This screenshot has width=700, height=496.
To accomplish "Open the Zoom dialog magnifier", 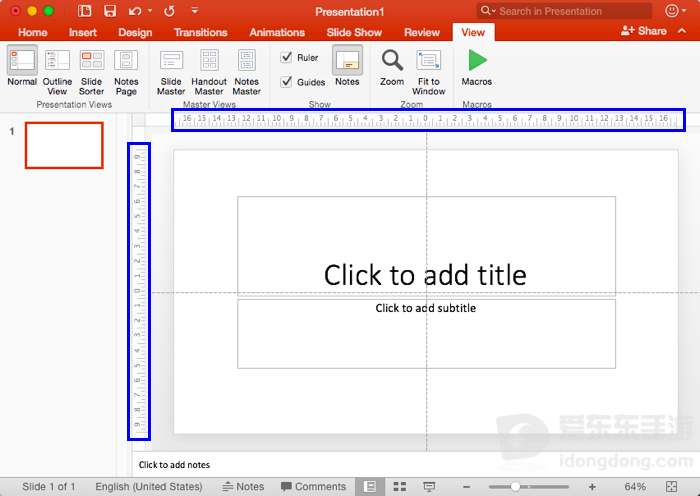I will 392,67.
